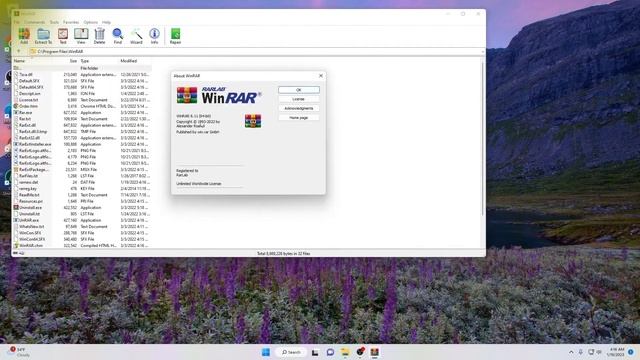Click the Add toolbar icon in WinRAR
This screenshot has width=640, height=360.
pos(24,36)
